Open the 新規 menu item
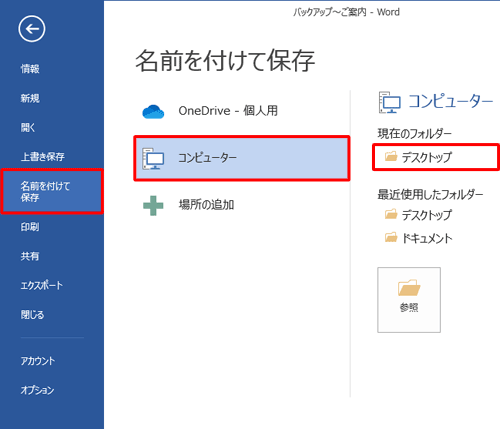Image resolution: width=500 pixels, height=429 pixels. (x=30, y=98)
